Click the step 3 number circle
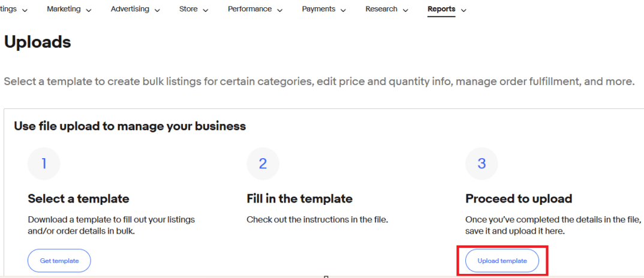The image size is (644, 278). pos(482,164)
